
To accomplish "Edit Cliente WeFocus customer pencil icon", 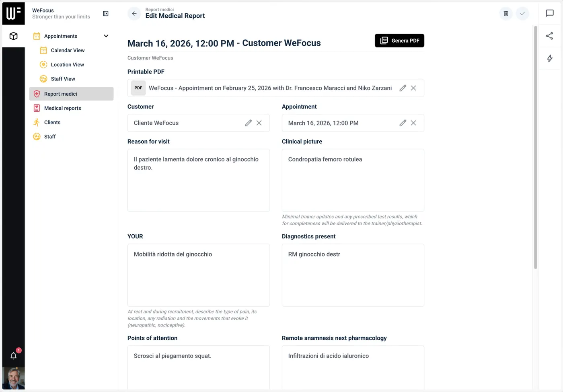I will click(248, 123).
